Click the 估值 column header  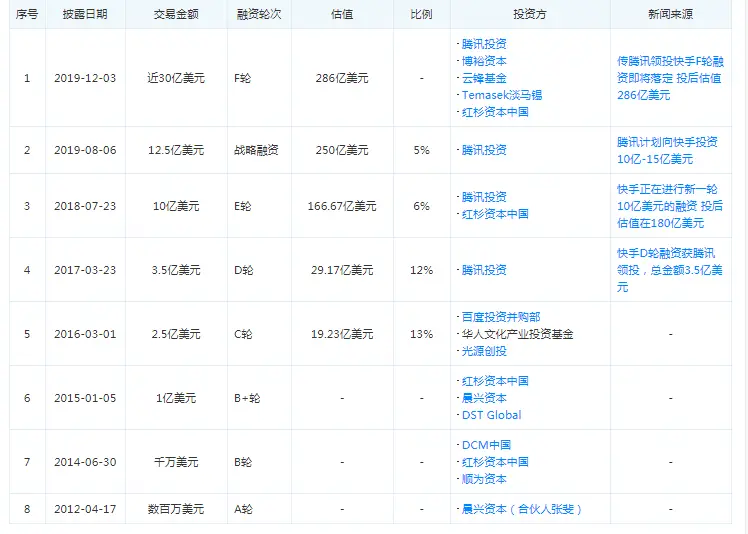click(342, 14)
